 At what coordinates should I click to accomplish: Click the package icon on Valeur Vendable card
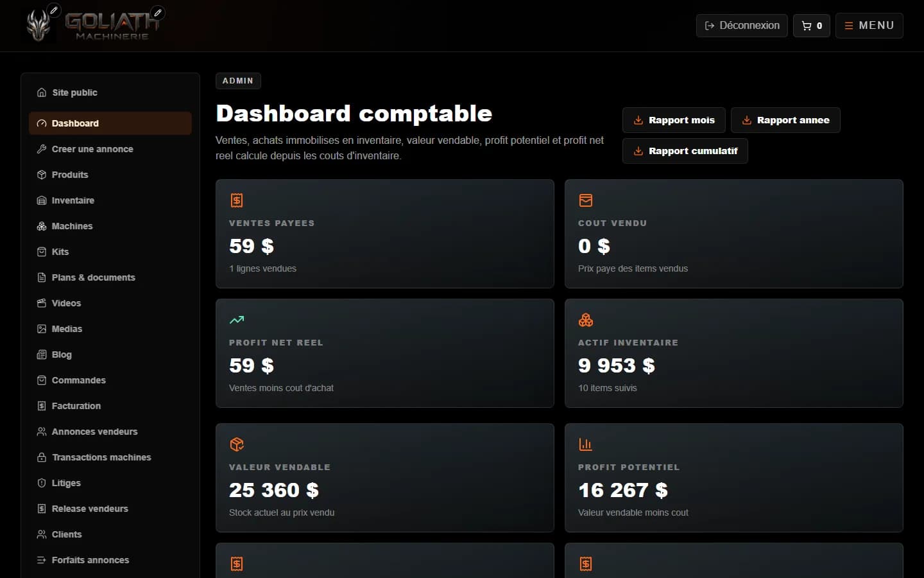pos(237,444)
